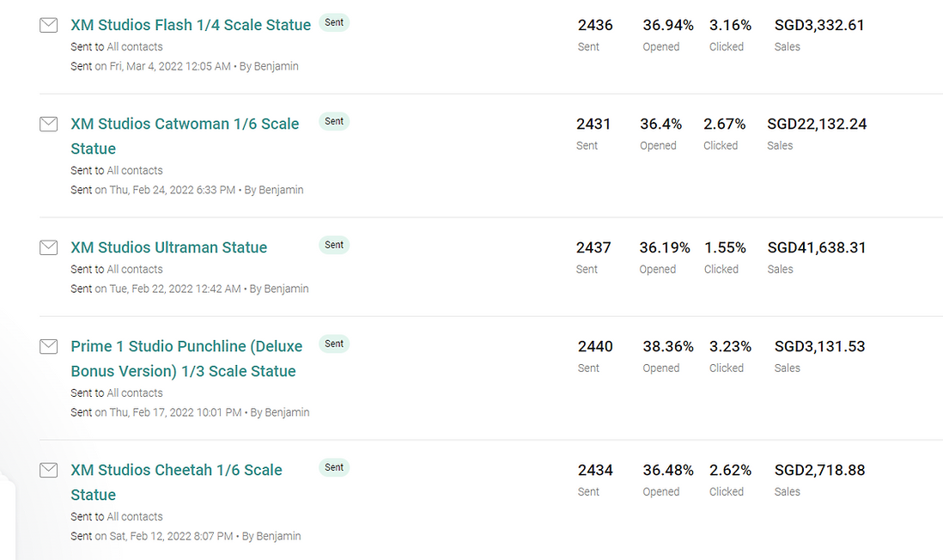Open XM Studios Flash 1/4 Scale Statue campaign

pyautogui.click(x=191, y=25)
